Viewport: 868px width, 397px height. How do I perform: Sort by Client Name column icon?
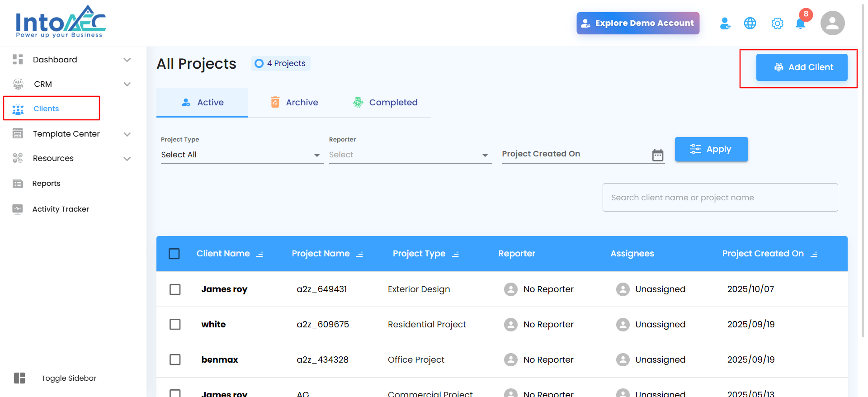pos(260,254)
